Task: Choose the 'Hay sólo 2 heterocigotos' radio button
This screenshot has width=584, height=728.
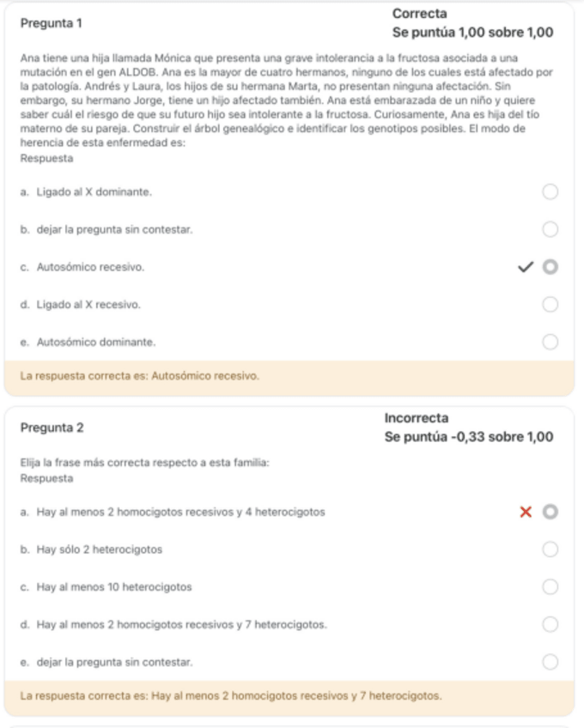Action: pos(551,549)
